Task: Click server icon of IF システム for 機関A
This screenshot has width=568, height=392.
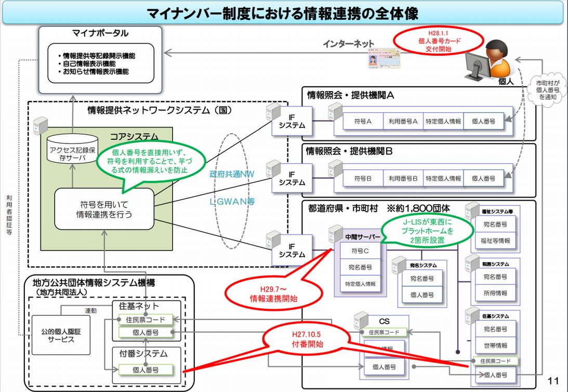Action: [x=273, y=112]
